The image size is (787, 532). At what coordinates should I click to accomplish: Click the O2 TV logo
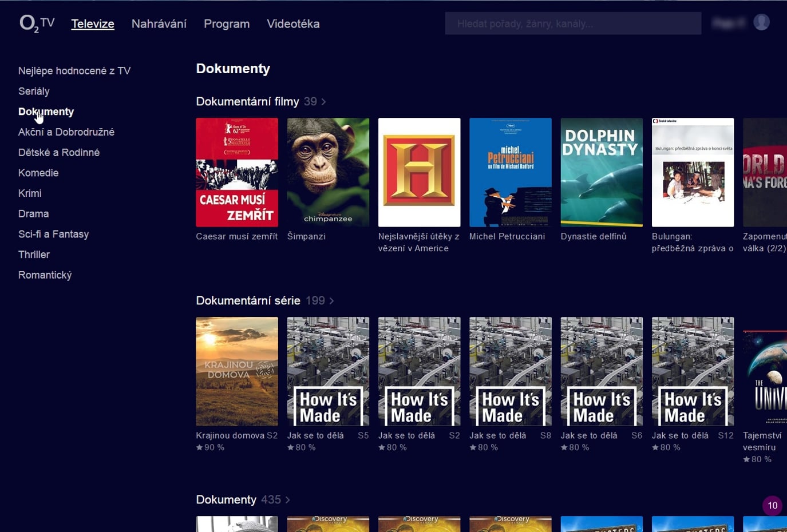37,23
